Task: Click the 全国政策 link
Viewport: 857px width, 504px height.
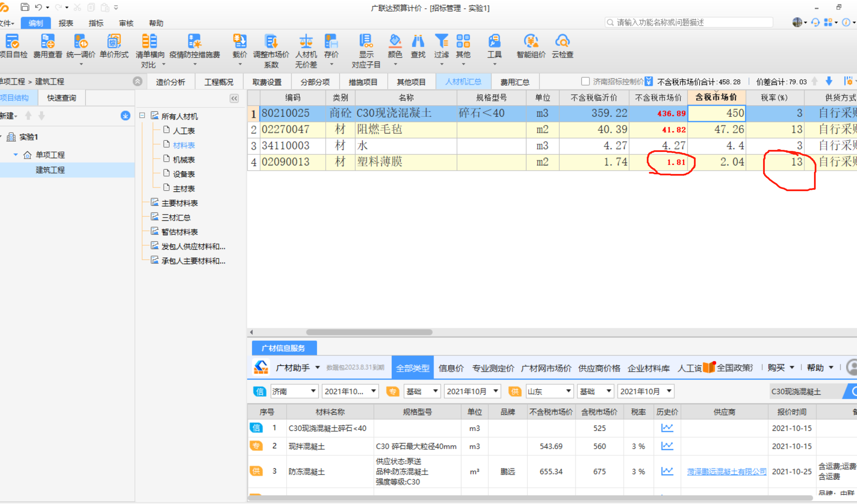Action: 735,368
